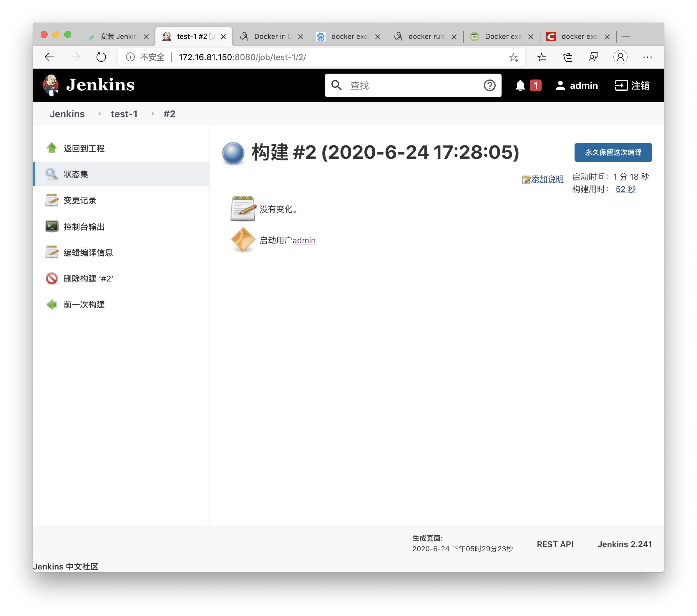Click the green up arrow icon for 返回到工程
The width and height of the screenshot is (697, 616).
52,148
